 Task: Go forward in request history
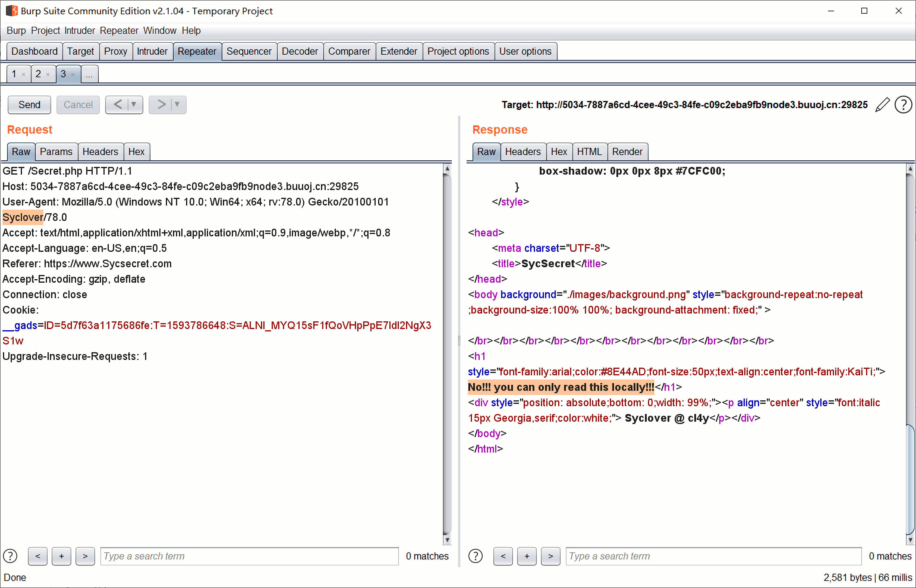161,105
